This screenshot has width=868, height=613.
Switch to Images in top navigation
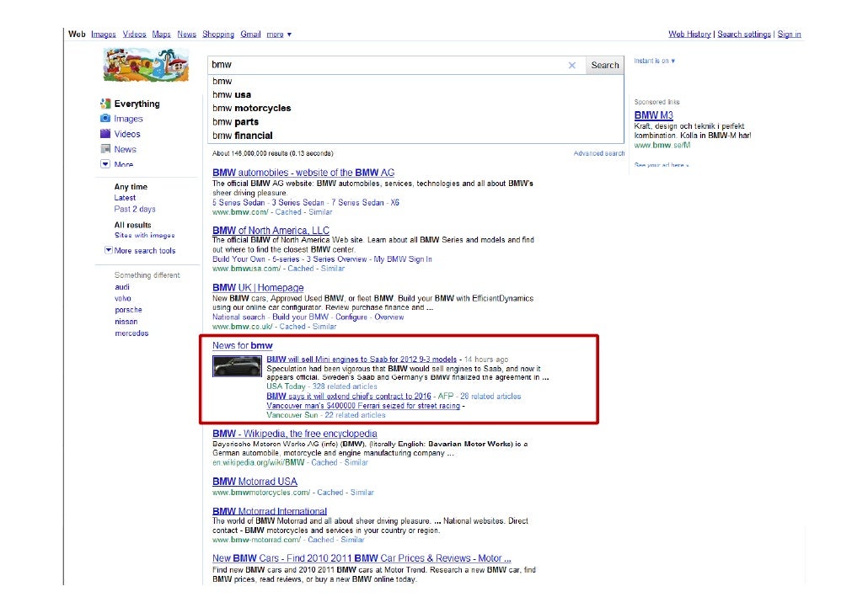(104, 35)
